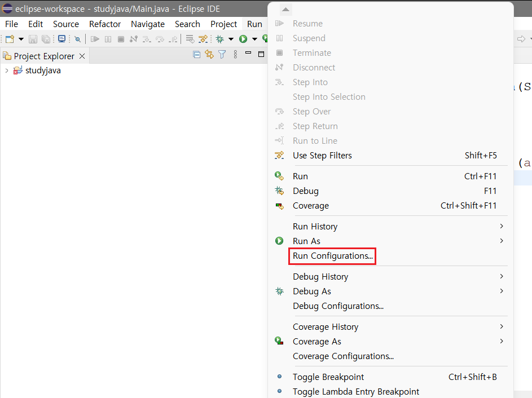Minimize the Project Explorer view

click(248, 54)
